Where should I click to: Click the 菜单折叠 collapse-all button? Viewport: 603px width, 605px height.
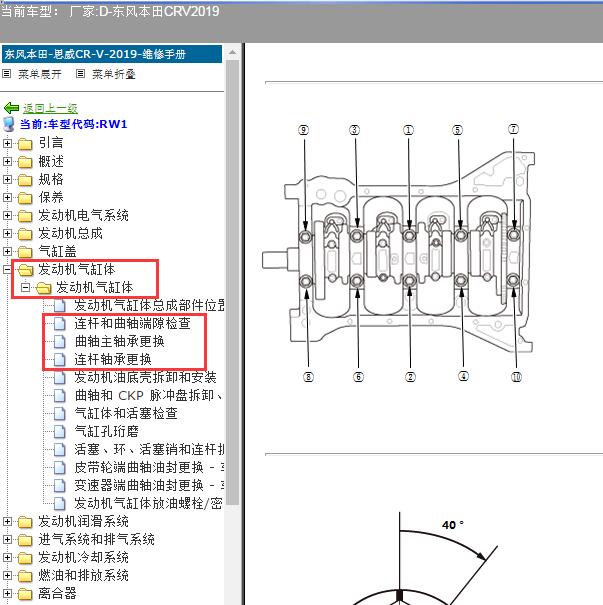(x=114, y=74)
